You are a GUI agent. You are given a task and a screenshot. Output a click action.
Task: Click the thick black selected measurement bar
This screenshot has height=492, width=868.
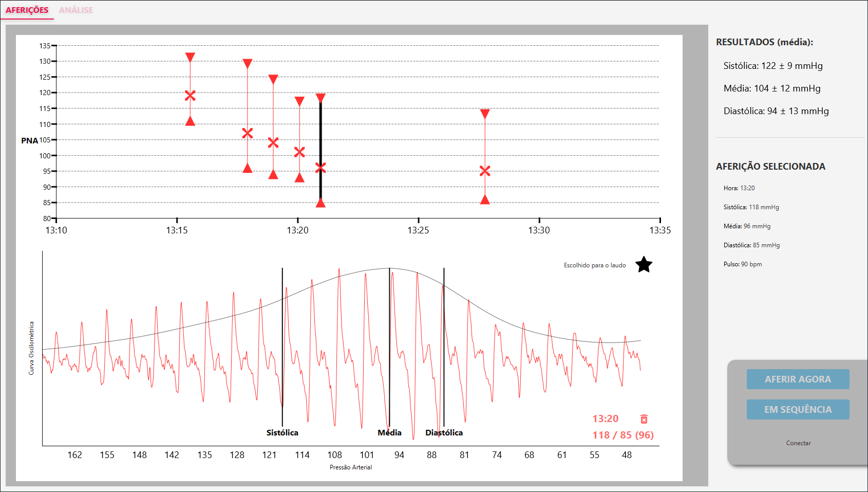tap(320, 134)
